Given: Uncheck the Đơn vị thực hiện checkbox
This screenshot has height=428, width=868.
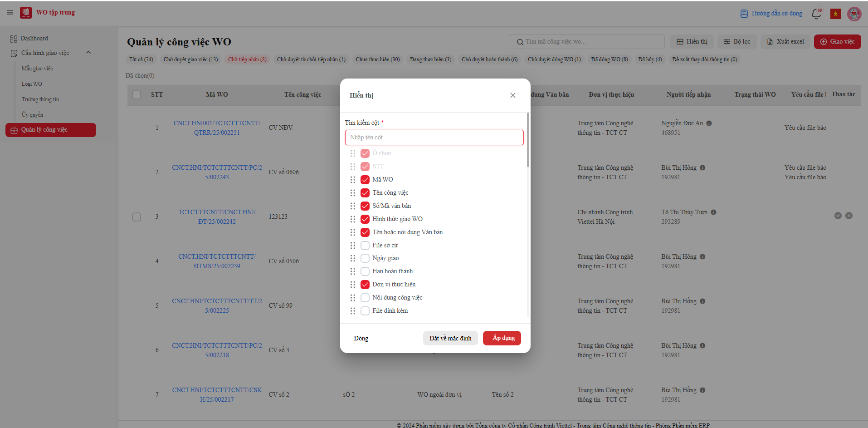Looking at the screenshot, I should coord(365,285).
